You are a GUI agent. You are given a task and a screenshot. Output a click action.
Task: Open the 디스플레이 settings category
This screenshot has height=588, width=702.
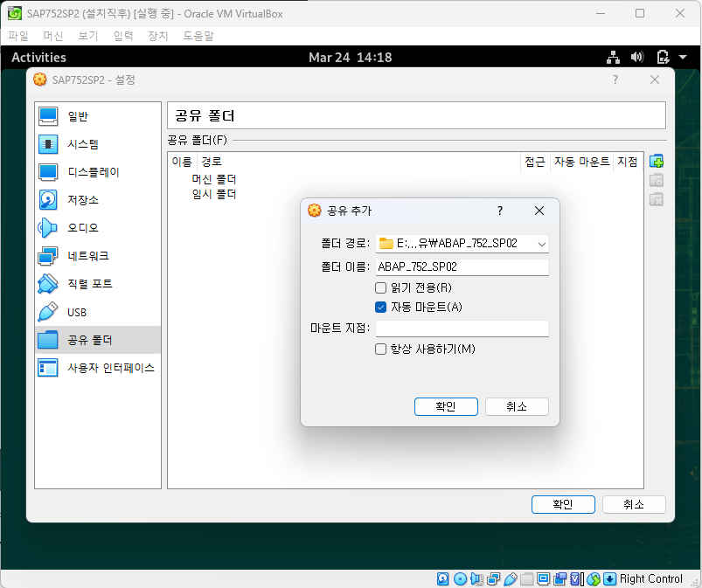98,172
